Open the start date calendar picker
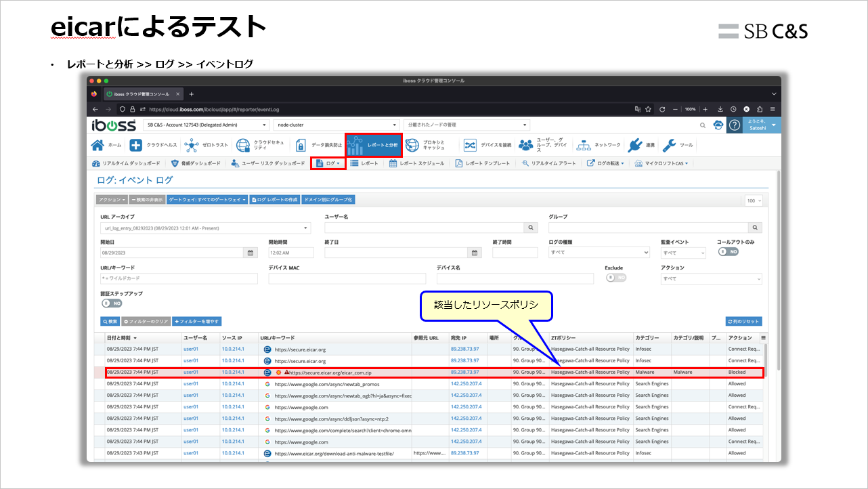Viewport: 868px width, 489px height. (x=251, y=253)
